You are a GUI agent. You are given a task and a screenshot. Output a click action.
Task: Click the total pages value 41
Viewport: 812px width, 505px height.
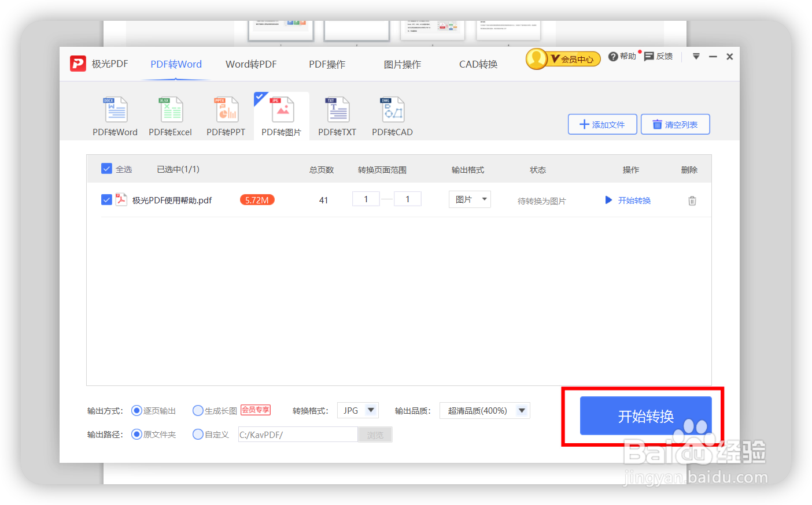[x=323, y=200]
